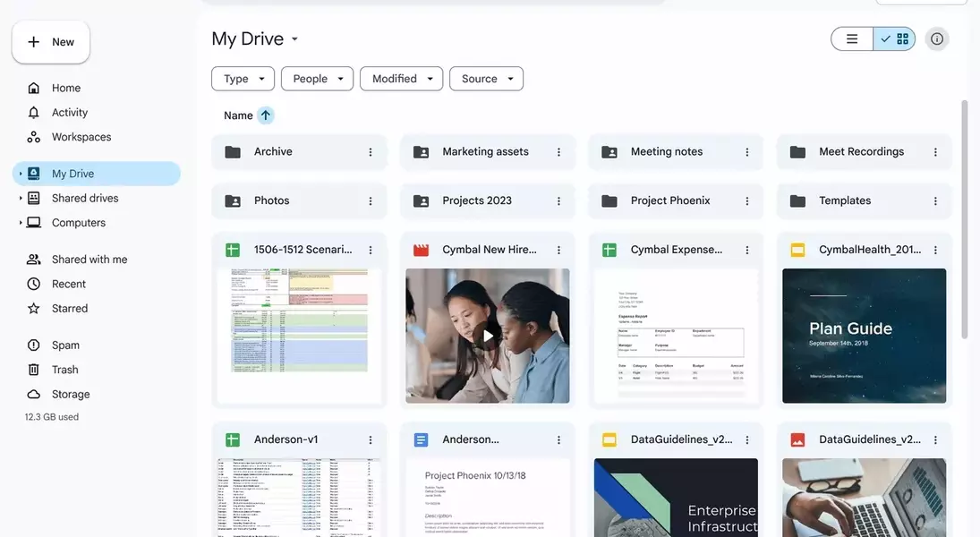This screenshot has width=980, height=537.
Task: Click the Storage cloud icon
Action: [x=34, y=395]
